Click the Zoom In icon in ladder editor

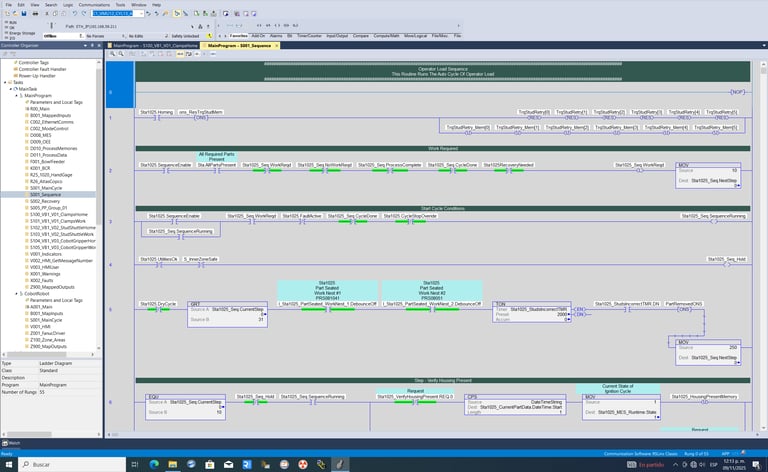point(112,54)
